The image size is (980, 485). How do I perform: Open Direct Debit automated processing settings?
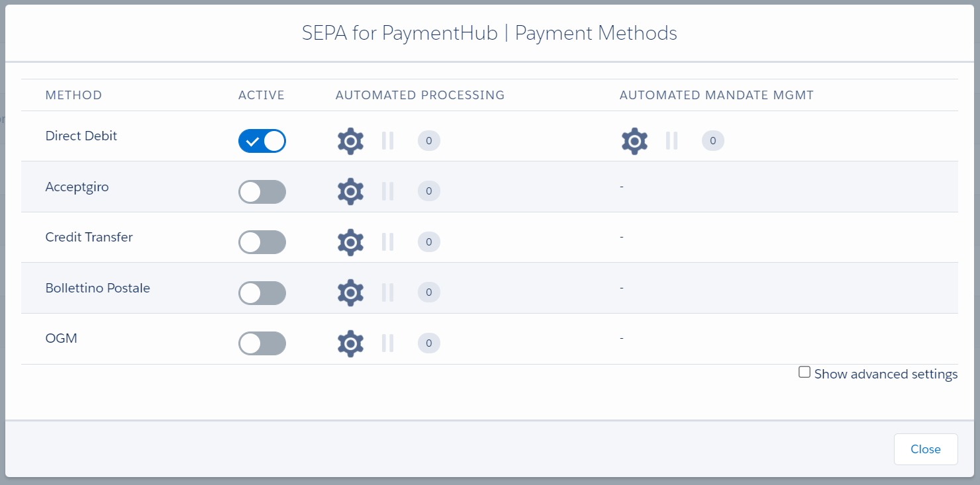pos(350,141)
